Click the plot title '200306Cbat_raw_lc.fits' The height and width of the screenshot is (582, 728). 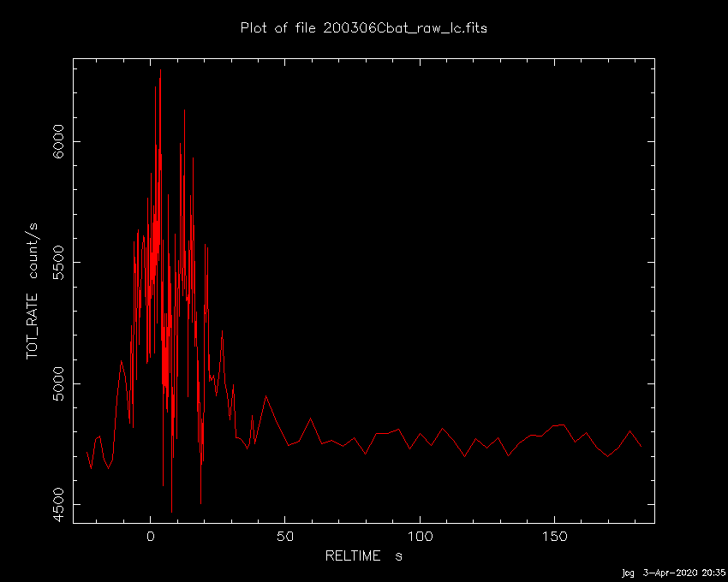tap(405, 28)
